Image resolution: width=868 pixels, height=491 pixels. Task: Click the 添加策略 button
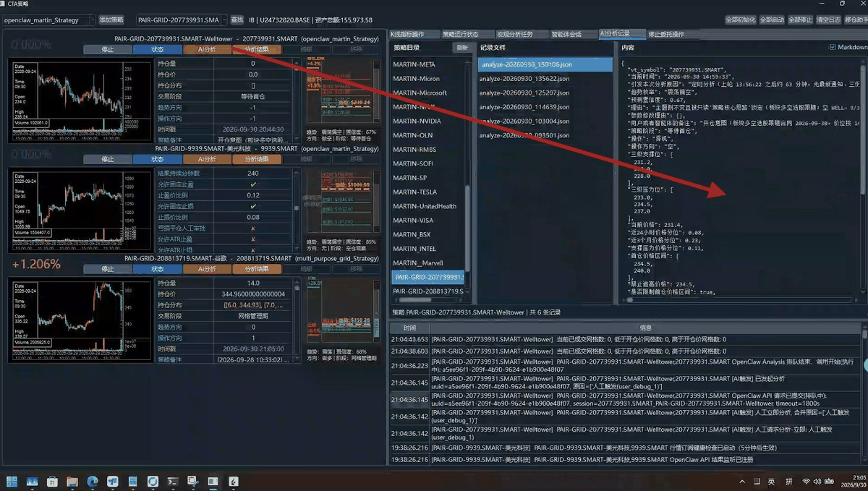click(111, 20)
